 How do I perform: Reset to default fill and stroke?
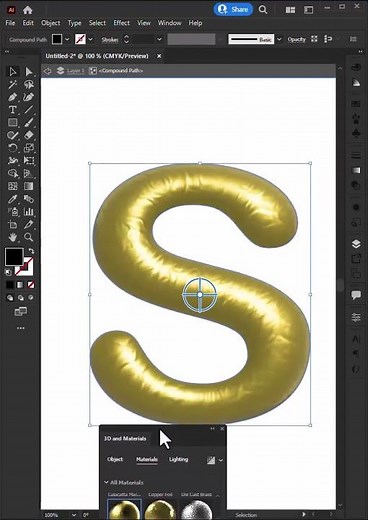pos(8,272)
